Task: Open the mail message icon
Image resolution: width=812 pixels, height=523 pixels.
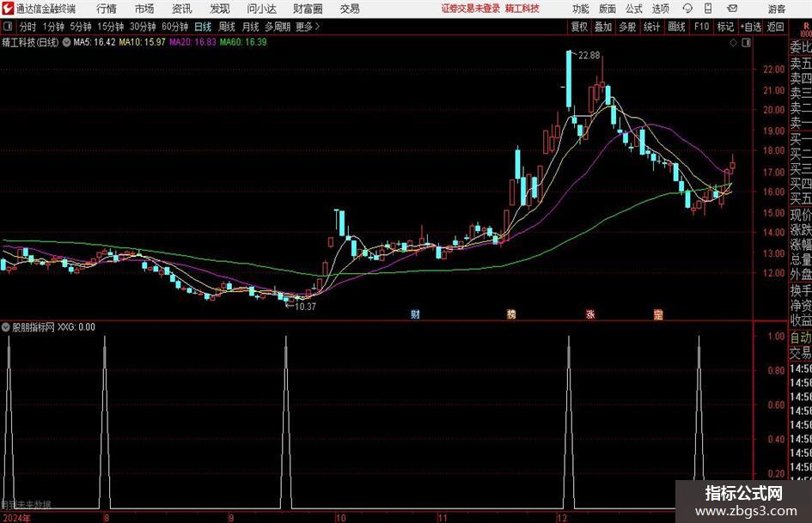Action: click(x=732, y=9)
